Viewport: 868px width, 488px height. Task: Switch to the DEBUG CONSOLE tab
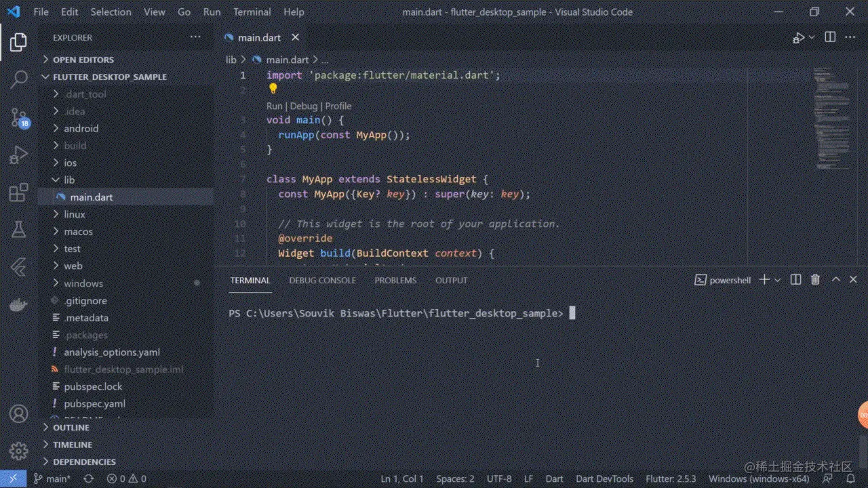pyautogui.click(x=322, y=280)
